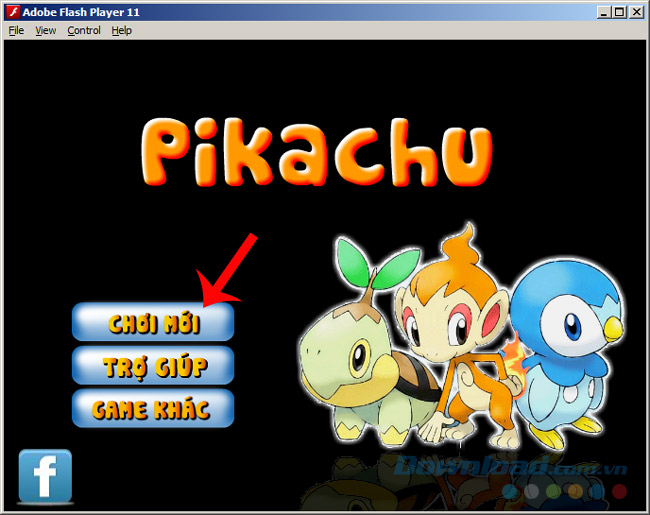This screenshot has height=515, width=650.
Task: Click the Adobe Flash Player title icon
Action: click(x=12, y=12)
